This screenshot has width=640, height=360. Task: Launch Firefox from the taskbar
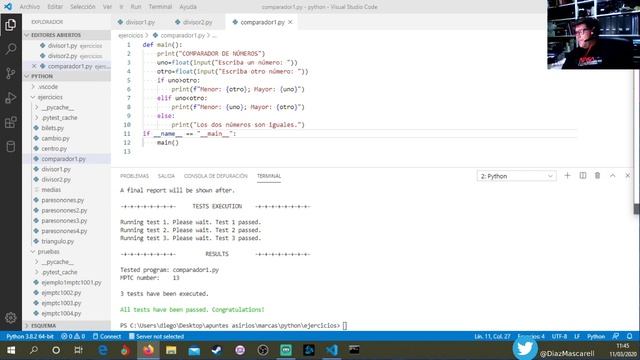149,350
